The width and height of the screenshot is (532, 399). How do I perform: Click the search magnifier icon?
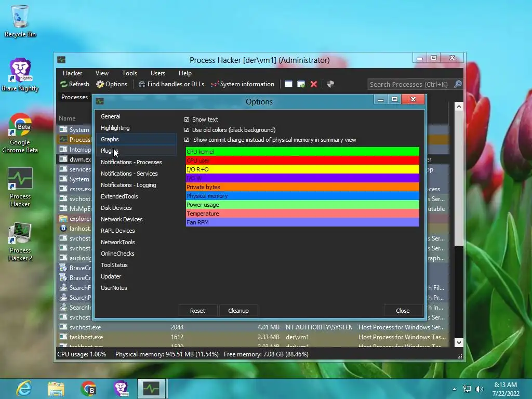pyautogui.click(x=458, y=84)
